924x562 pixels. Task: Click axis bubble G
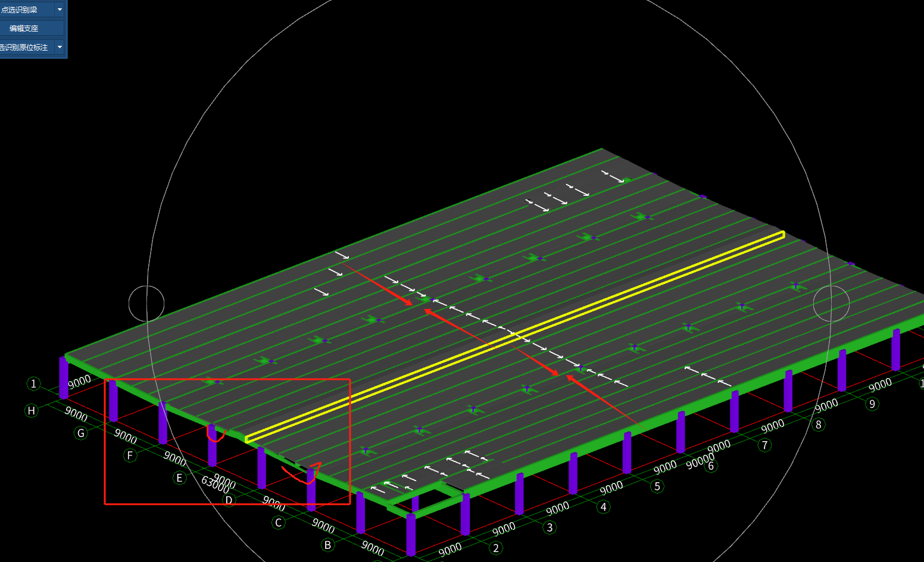(x=81, y=433)
